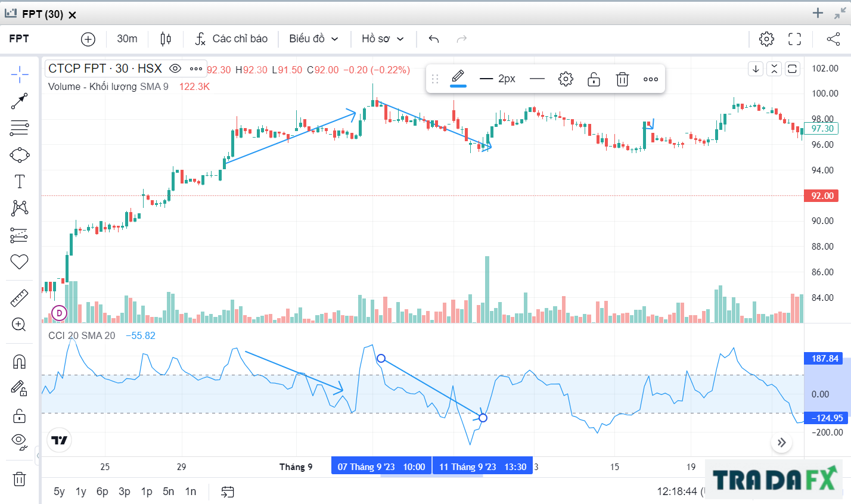
Task: Open the Fibonacci retracement tools
Action: (x=20, y=128)
